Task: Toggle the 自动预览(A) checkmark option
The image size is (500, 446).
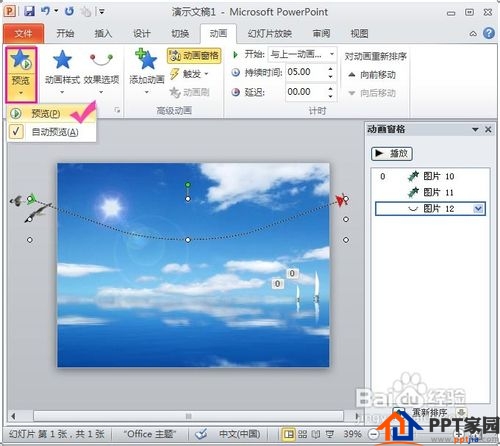Action: (51, 132)
